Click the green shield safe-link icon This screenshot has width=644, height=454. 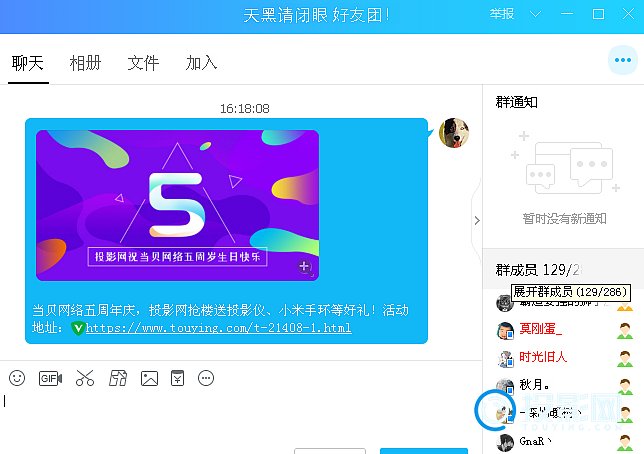(x=77, y=328)
